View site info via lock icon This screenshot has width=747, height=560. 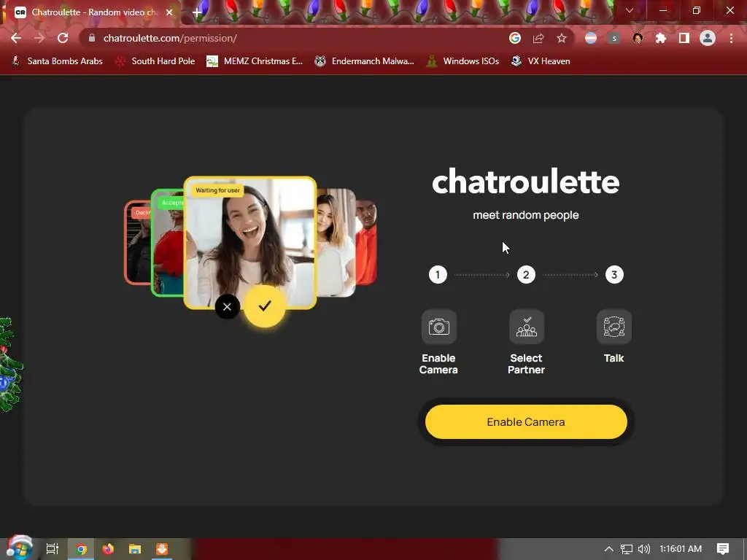tap(92, 38)
